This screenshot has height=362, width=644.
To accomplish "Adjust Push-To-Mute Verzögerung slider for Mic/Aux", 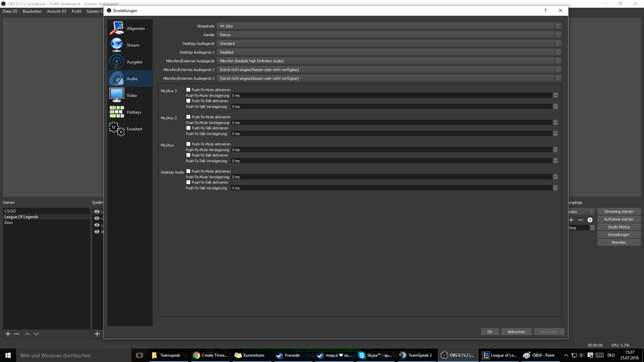I will click(394, 150).
